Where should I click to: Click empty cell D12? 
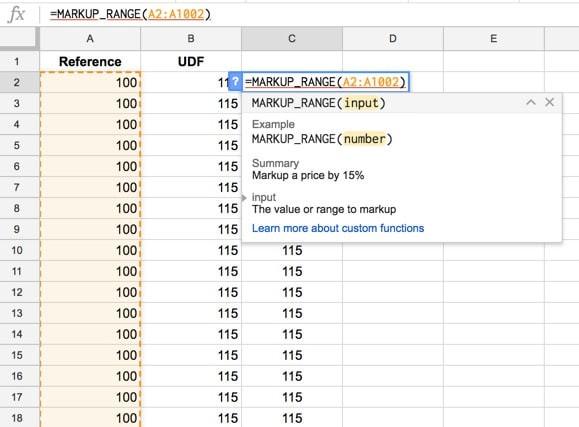(x=393, y=293)
